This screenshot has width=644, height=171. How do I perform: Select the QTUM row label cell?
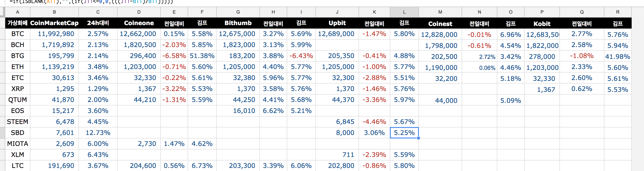(x=17, y=100)
